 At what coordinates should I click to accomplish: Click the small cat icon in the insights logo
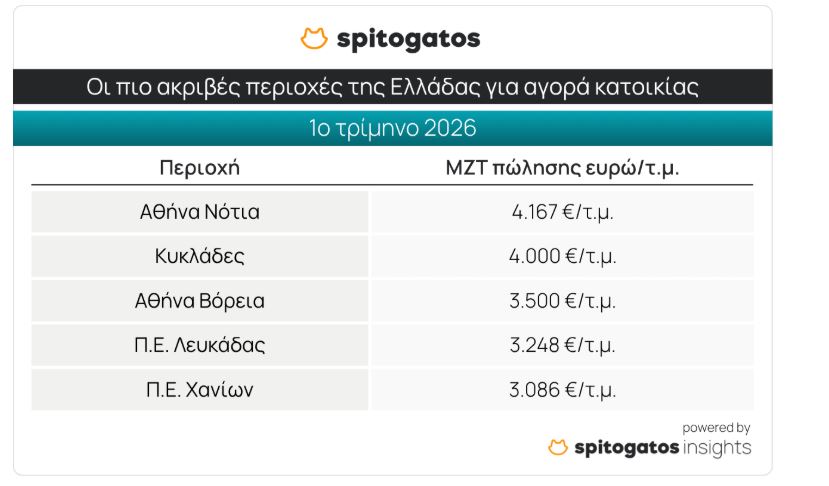(x=558, y=448)
